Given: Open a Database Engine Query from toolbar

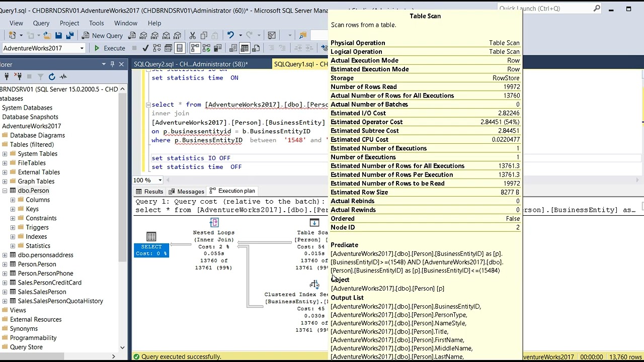Looking at the screenshot, I should (x=132, y=36).
